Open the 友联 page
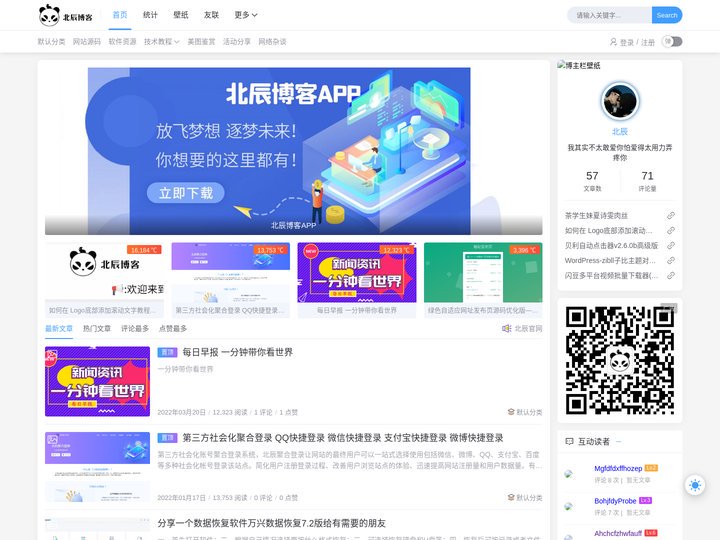This screenshot has width=720, height=540. (x=211, y=15)
